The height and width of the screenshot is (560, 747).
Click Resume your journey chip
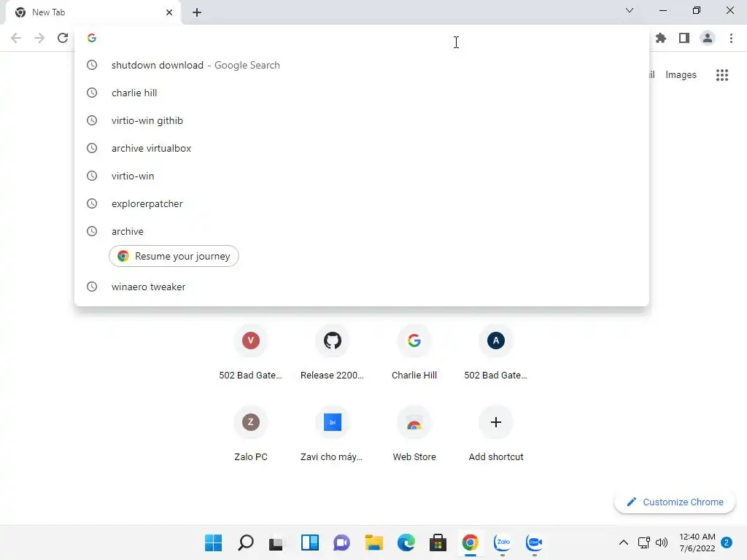(174, 256)
